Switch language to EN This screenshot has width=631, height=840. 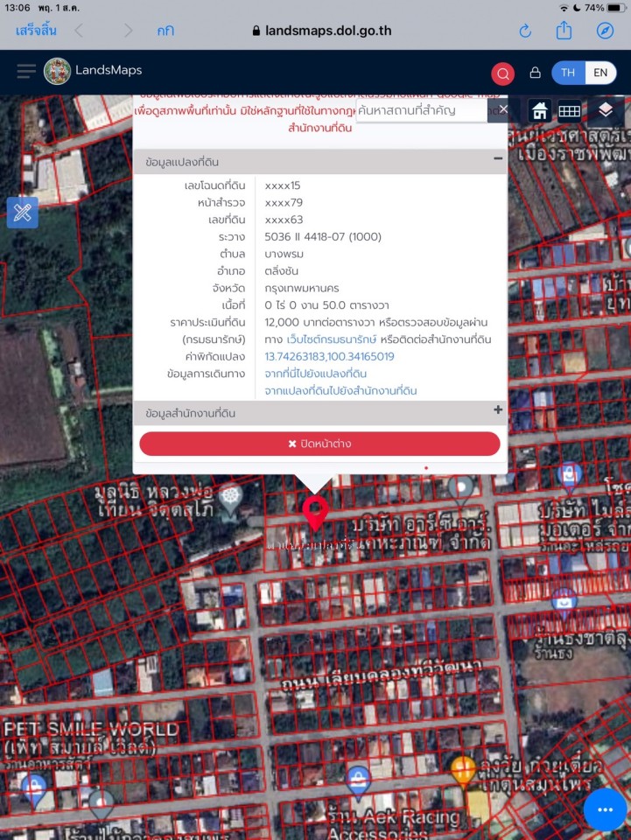pos(600,73)
